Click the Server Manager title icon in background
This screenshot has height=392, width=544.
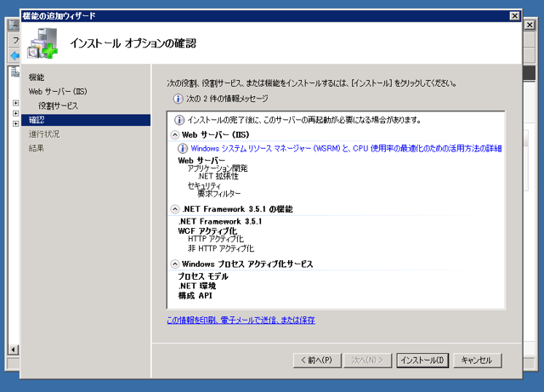click(x=14, y=25)
